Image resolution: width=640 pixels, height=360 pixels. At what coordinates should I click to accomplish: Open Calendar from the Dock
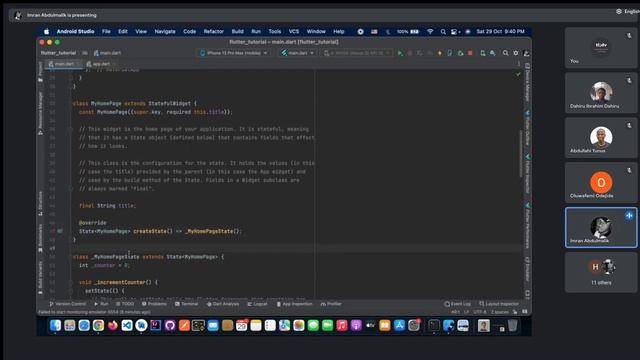[242, 325]
